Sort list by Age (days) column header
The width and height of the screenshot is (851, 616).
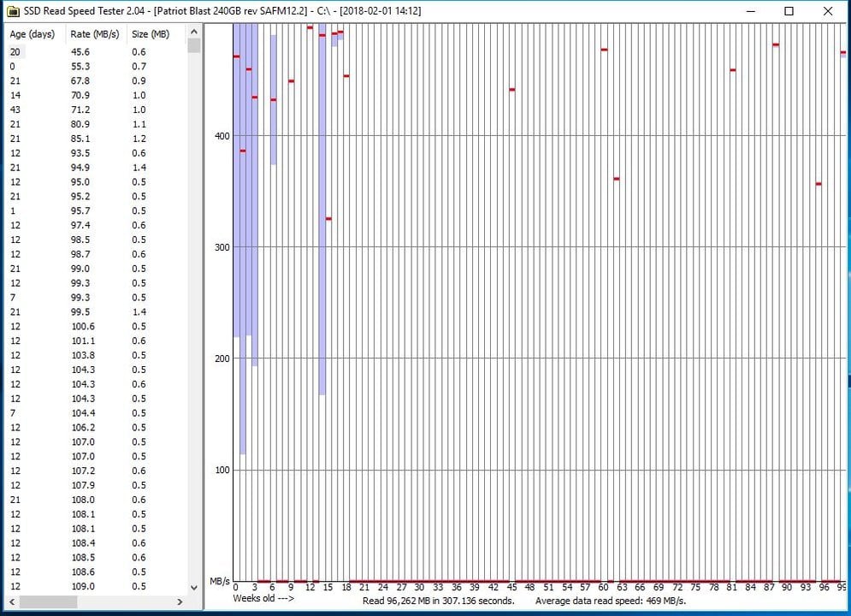click(34, 34)
